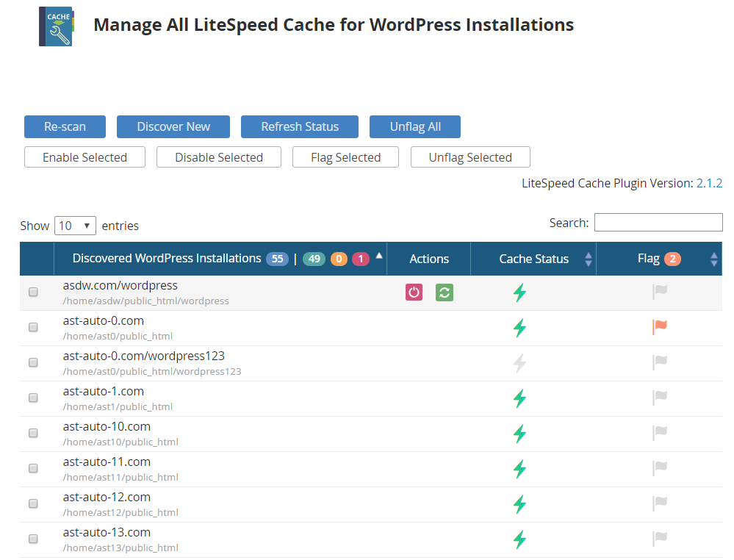This screenshot has width=734, height=560.
Task: Flag the ast-auto-0.com/wordpress123 installation
Action: click(660, 362)
